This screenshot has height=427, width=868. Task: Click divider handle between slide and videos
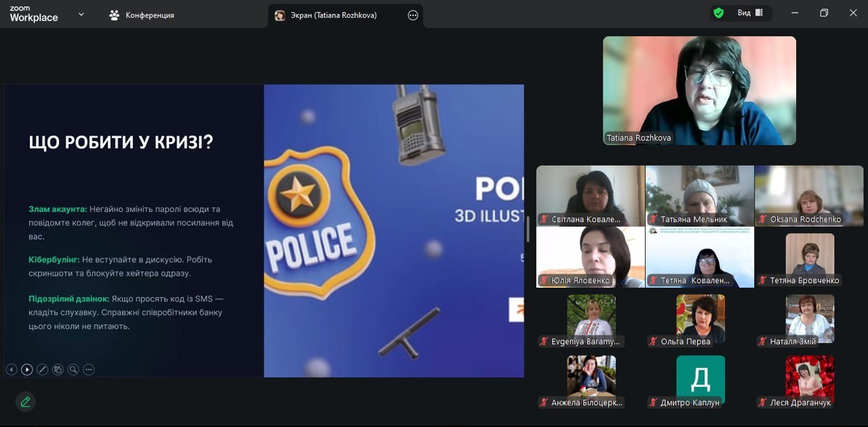(x=529, y=230)
